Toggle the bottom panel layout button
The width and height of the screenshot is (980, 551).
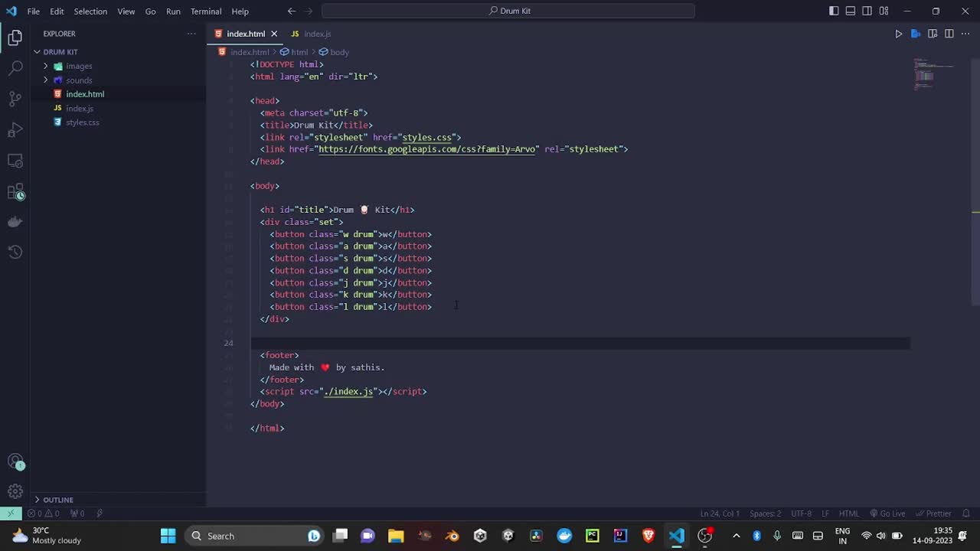click(x=851, y=11)
